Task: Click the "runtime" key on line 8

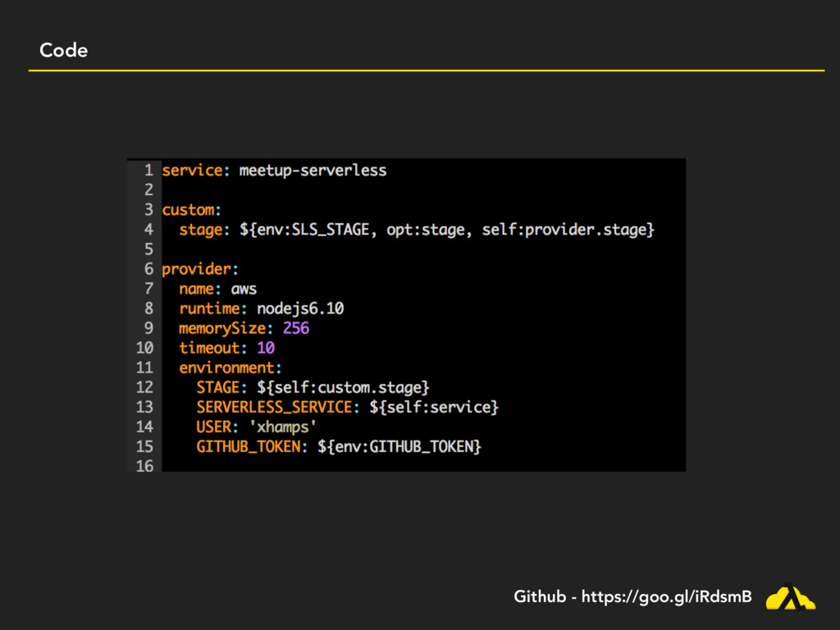Action: pos(210,308)
